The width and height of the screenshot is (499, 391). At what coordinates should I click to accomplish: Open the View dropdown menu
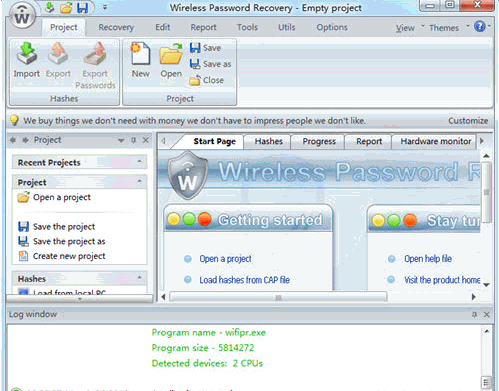[410, 27]
